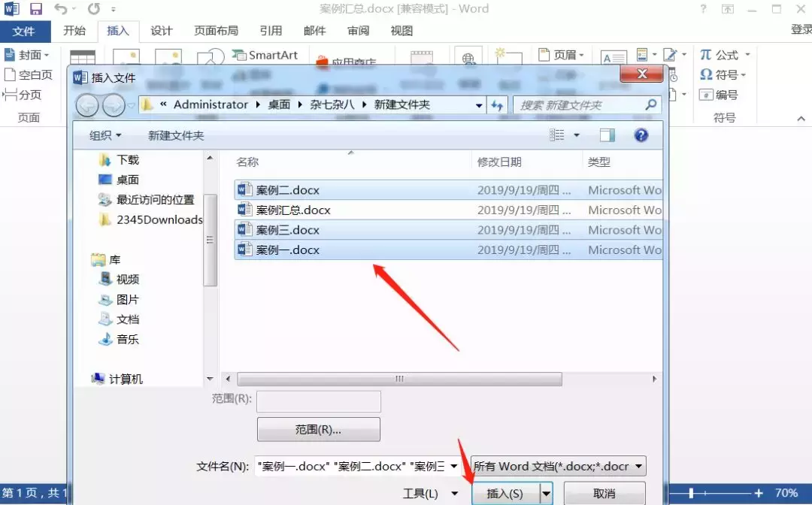Open the 插入 split-button arrow
The height and width of the screenshot is (505, 812).
point(546,494)
